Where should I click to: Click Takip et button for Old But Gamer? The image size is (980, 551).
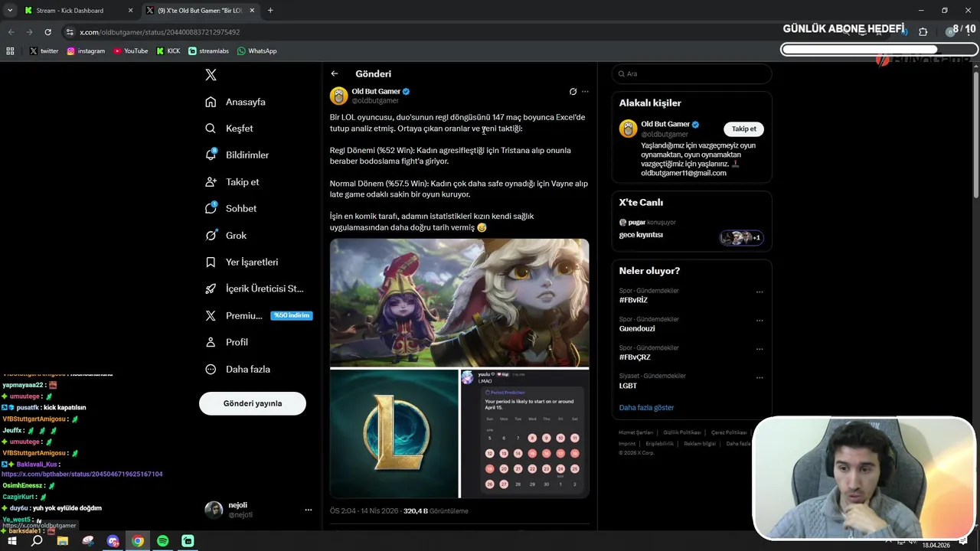743,129
